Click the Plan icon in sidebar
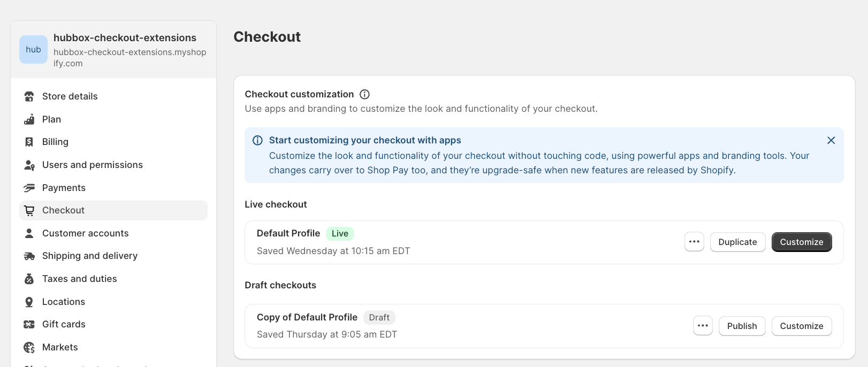This screenshot has height=367, width=868. (x=29, y=119)
